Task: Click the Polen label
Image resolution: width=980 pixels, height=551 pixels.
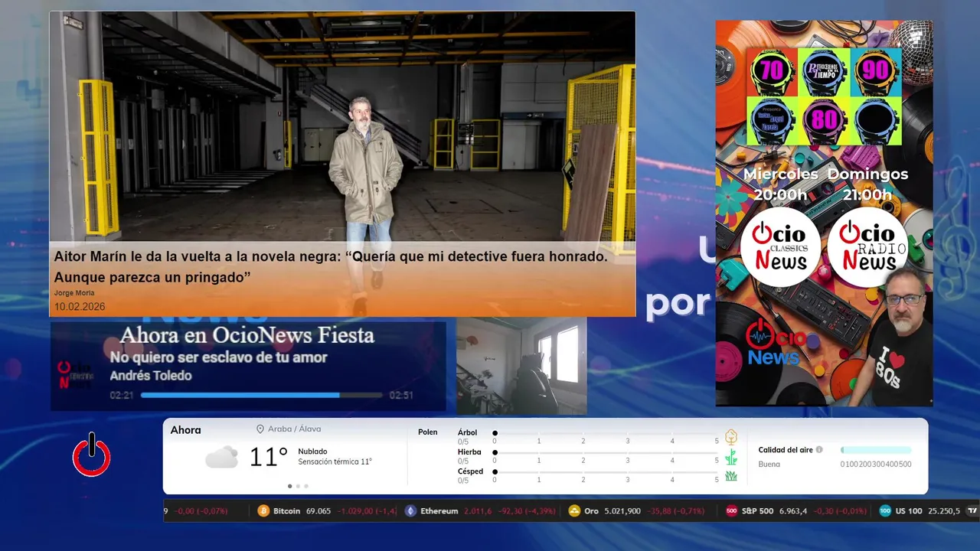Action: [428, 432]
